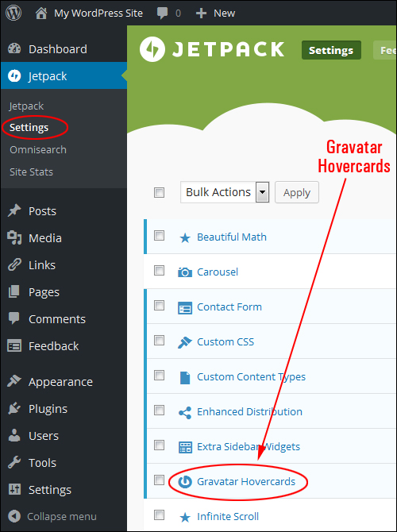Tick the Gravatar Hovercards checkbox
Viewport: 397px width, 532px height.
pyautogui.click(x=159, y=480)
